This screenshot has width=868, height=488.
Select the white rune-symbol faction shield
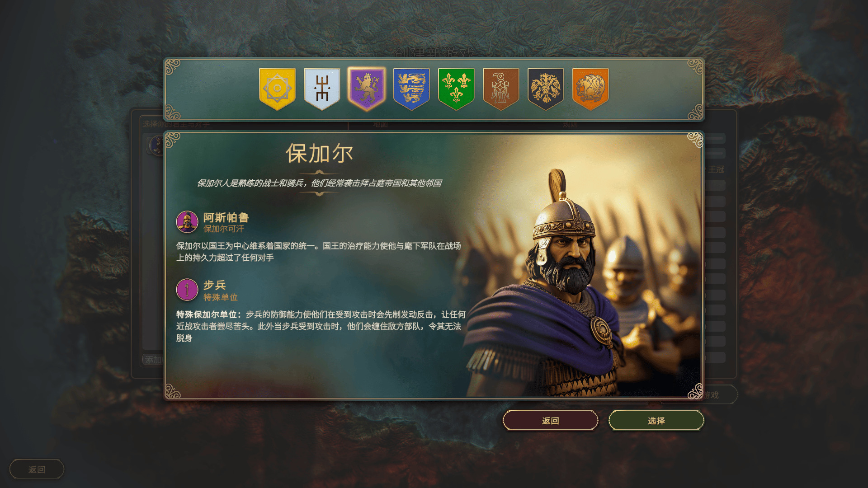(322, 89)
